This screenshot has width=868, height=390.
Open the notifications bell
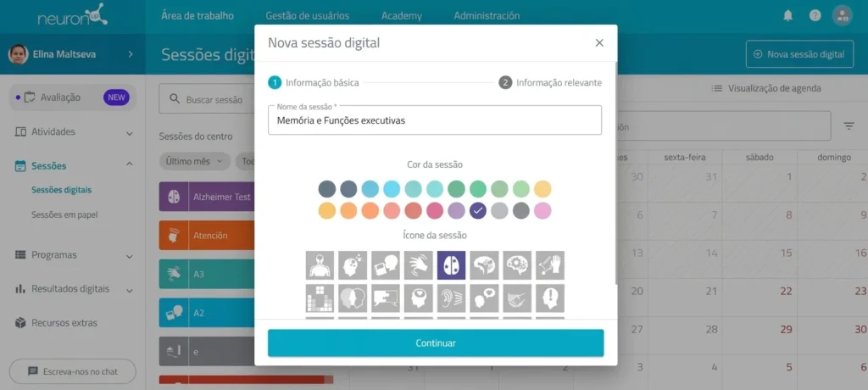[x=787, y=15]
